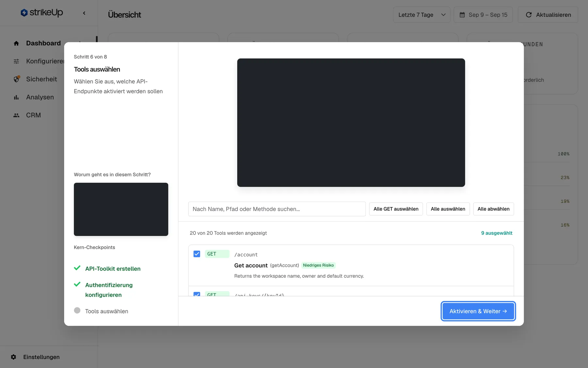This screenshot has width=588, height=368.
Task: Select CRM in the sidebar
Action: coord(33,115)
